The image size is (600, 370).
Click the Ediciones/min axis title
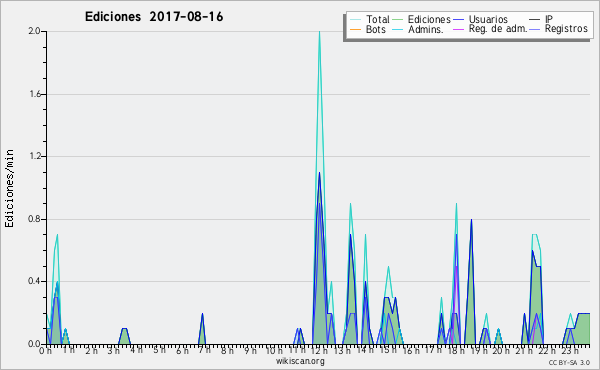(9, 188)
